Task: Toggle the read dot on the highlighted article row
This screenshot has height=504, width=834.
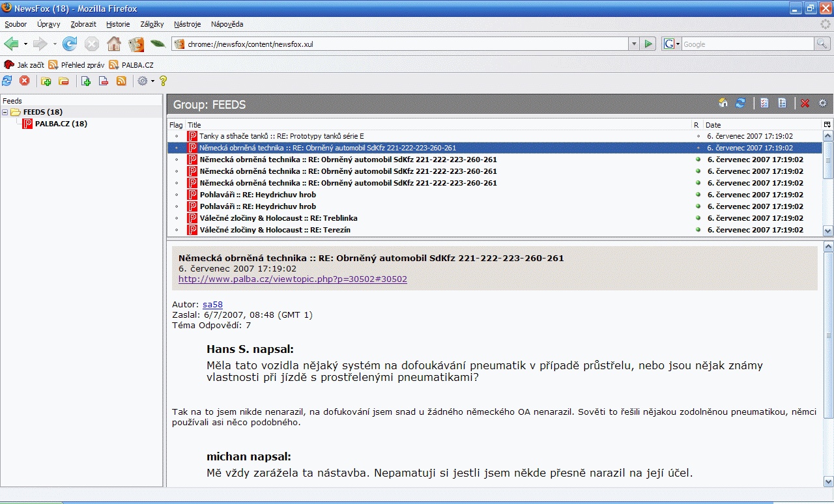Action: pos(698,148)
